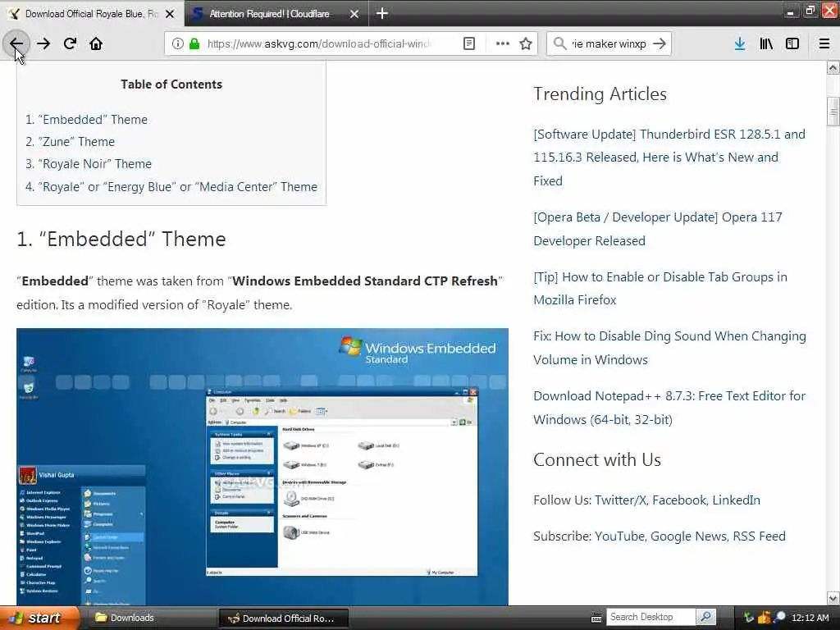Open the Facebook follow link
The height and width of the screenshot is (630, 840).
678,500
